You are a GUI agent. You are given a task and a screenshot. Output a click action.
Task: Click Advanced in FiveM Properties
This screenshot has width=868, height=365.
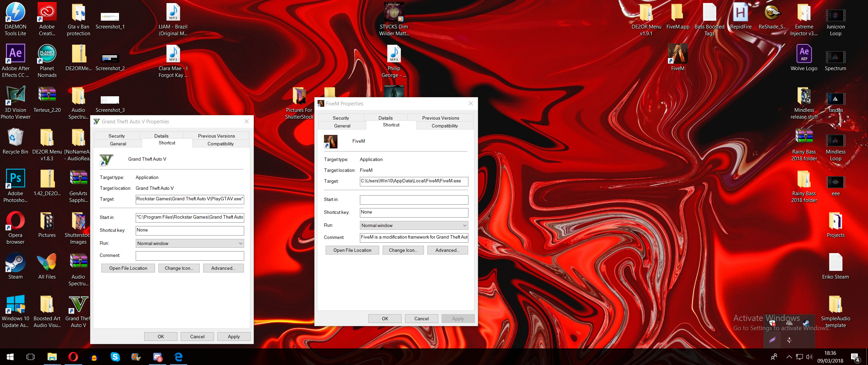click(x=447, y=250)
